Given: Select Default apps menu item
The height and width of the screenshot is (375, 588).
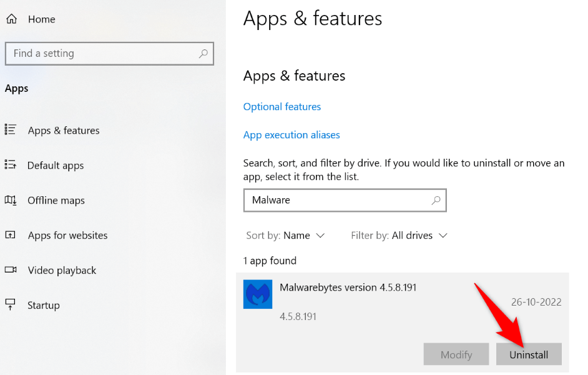Looking at the screenshot, I should click(56, 166).
